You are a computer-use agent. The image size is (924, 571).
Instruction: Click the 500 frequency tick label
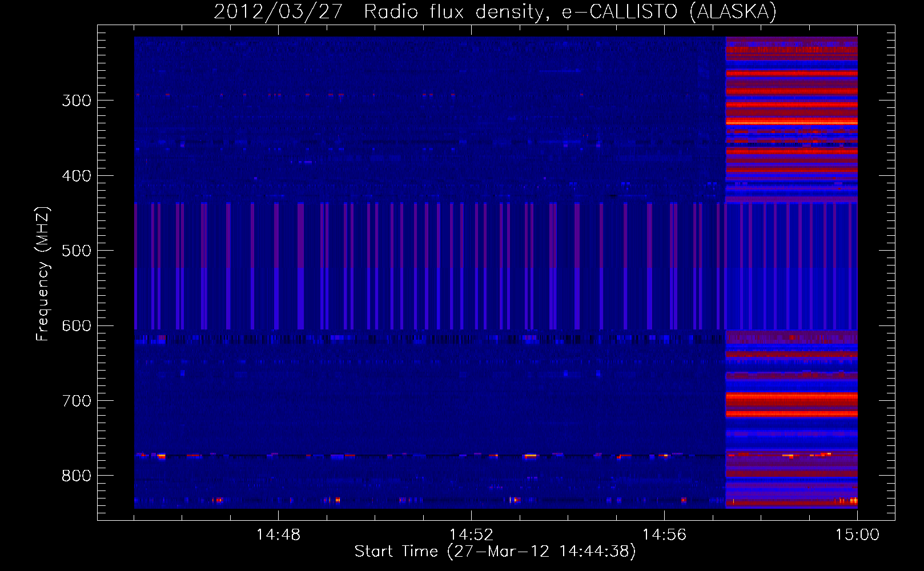(77, 251)
